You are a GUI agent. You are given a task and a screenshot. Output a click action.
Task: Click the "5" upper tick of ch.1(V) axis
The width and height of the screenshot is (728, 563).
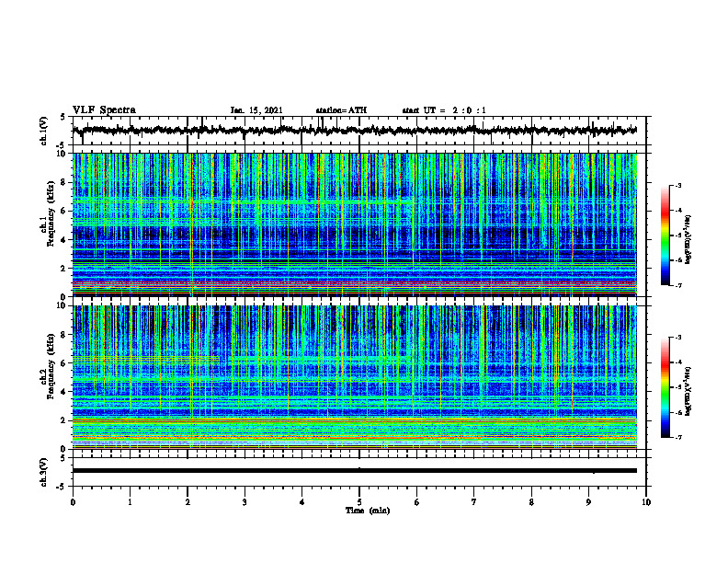click(x=63, y=117)
